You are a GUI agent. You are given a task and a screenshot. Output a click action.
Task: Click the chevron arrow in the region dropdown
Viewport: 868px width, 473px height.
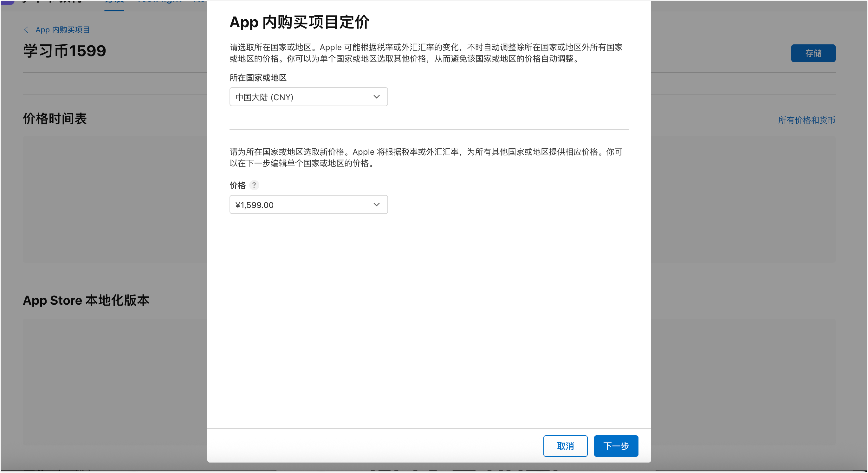376,97
